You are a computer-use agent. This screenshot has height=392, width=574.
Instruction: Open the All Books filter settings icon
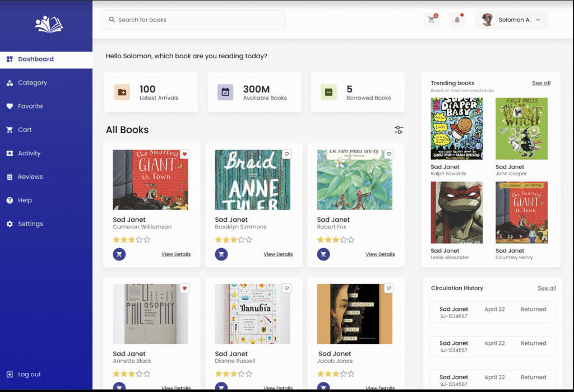click(399, 130)
